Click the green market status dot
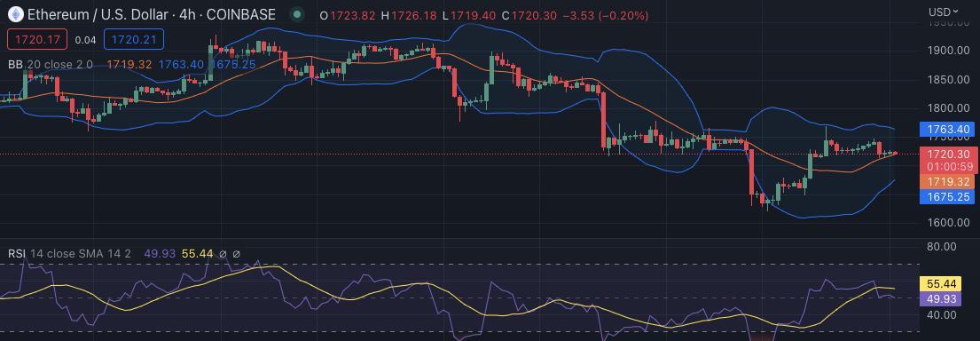This screenshot has height=341, width=980. click(298, 14)
